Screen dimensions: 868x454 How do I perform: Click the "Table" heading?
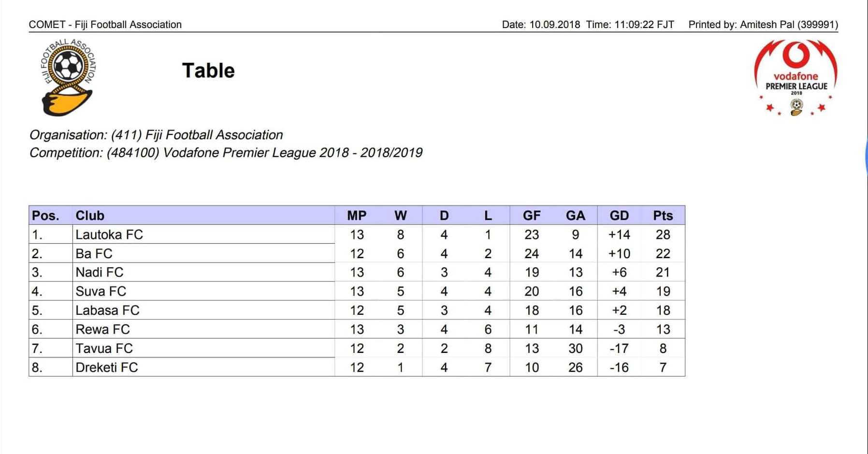208,71
